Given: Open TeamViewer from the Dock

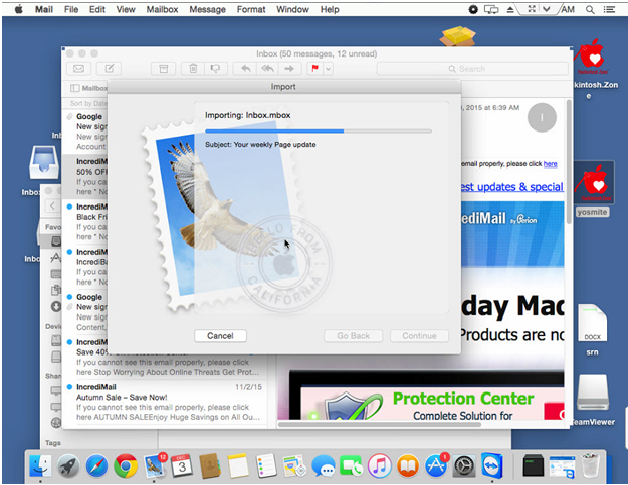Looking at the screenshot, I should click(492, 466).
